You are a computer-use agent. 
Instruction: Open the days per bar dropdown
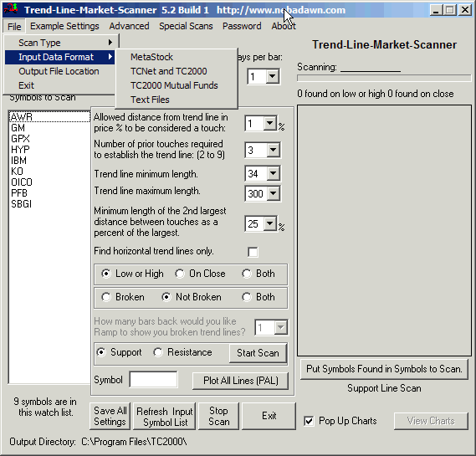273,76
